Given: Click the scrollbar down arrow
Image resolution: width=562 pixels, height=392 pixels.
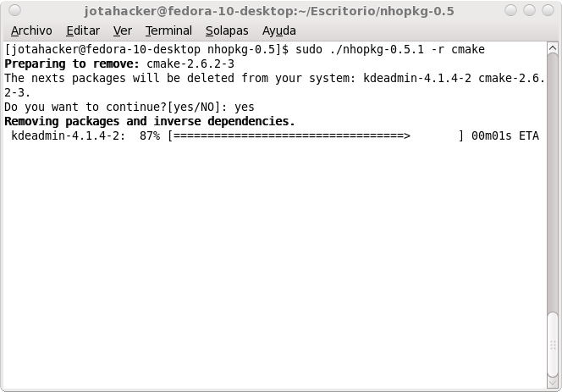Looking at the screenshot, I should (x=553, y=383).
